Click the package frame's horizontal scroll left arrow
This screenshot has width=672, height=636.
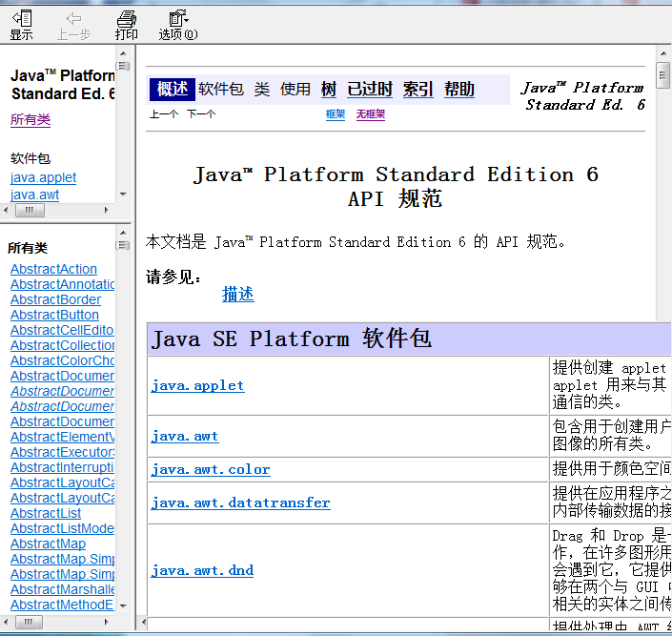point(6,210)
